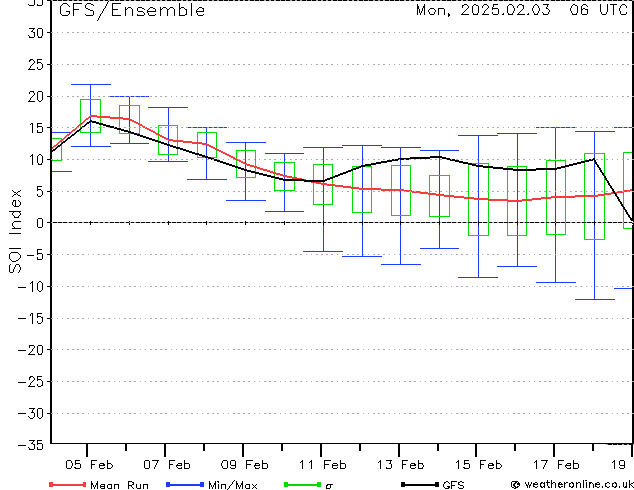Click the y-axis value -20

click(x=31, y=350)
